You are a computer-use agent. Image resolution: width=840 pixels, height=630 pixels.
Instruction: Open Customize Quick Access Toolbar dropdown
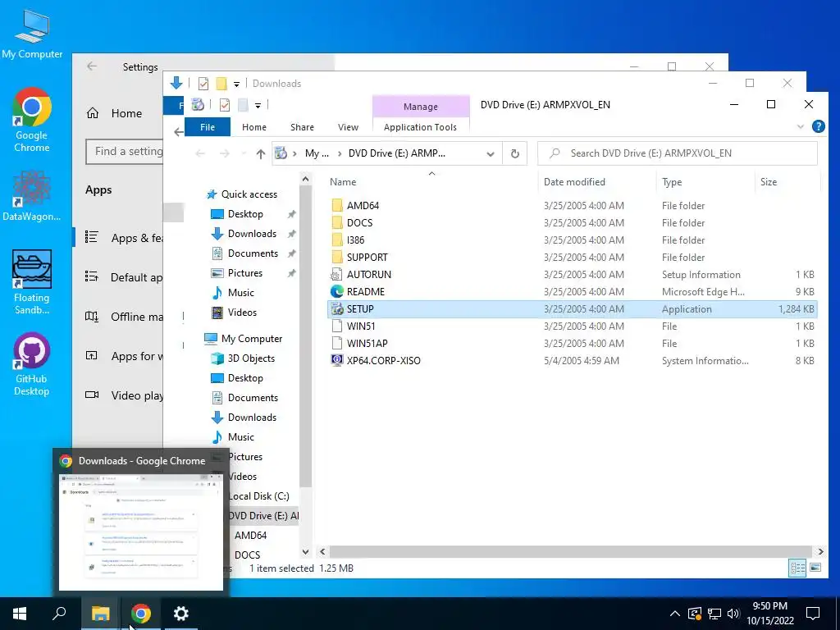tap(258, 106)
